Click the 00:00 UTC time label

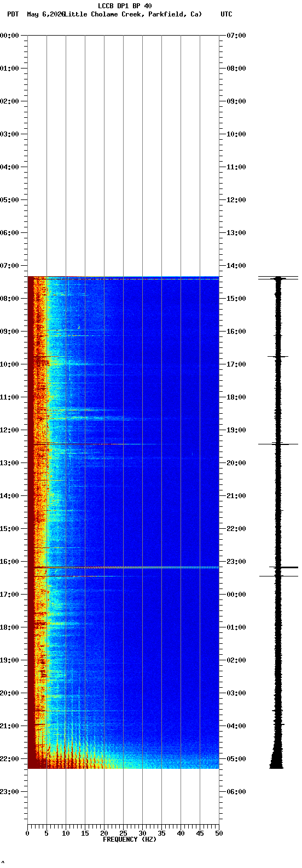(x=236, y=595)
